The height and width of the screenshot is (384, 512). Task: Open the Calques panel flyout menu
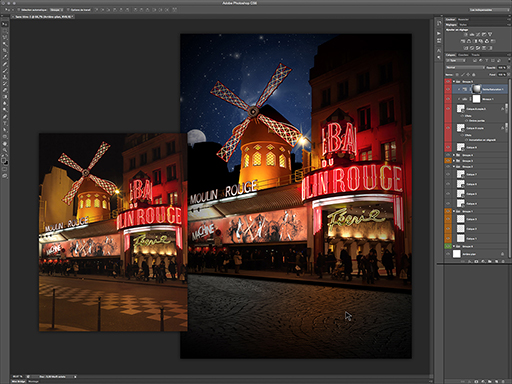point(509,55)
